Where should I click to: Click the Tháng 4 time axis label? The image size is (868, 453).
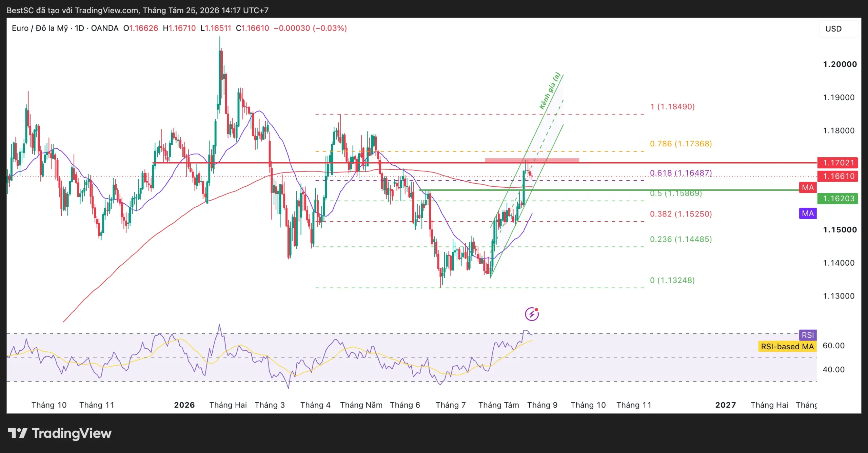(x=315, y=405)
